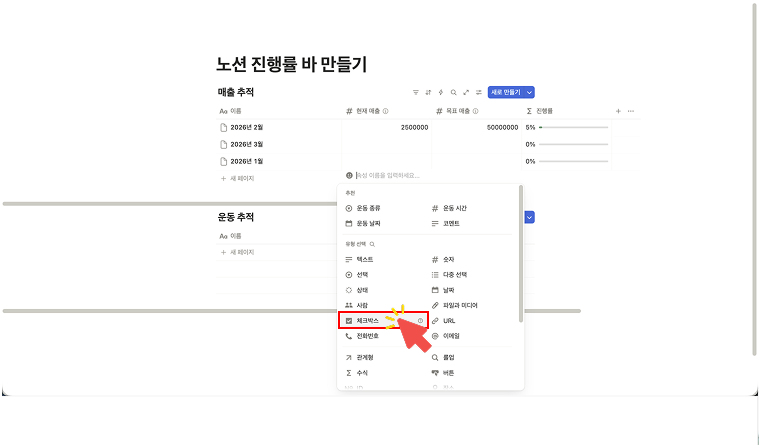760x445 pixels.
Task: Open the page icon of 2026년 3월
Action: [x=223, y=144]
